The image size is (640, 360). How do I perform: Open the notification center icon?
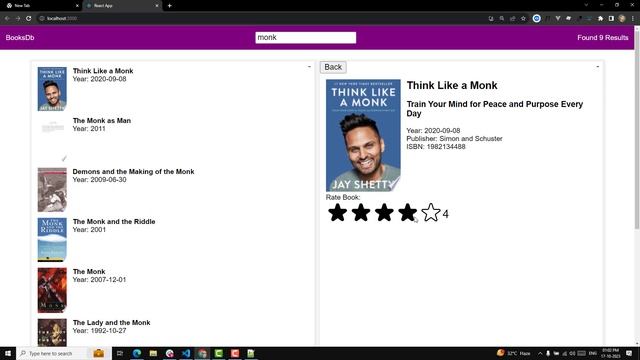(629, 353)
